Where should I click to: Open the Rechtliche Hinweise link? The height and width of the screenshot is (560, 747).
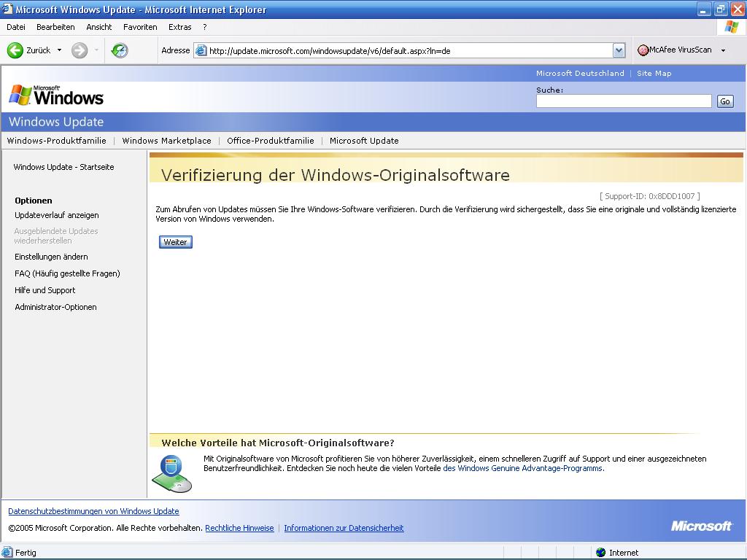(x=239, y=528)
